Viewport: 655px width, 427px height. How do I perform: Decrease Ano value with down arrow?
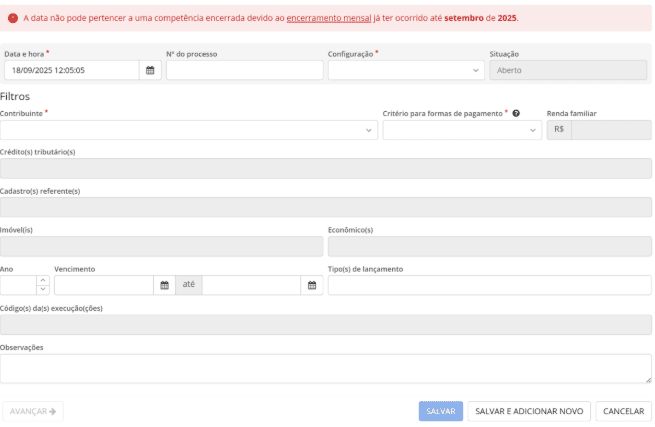pos(43,290)
